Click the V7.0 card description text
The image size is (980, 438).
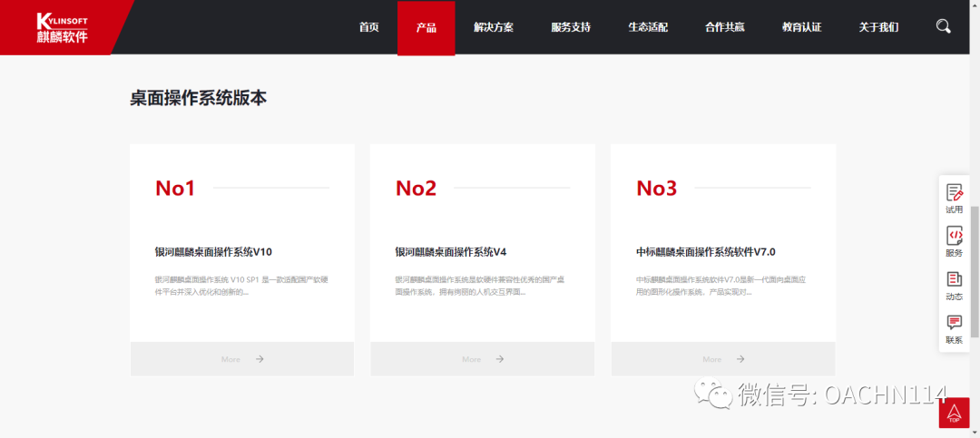tap(720, 286)
